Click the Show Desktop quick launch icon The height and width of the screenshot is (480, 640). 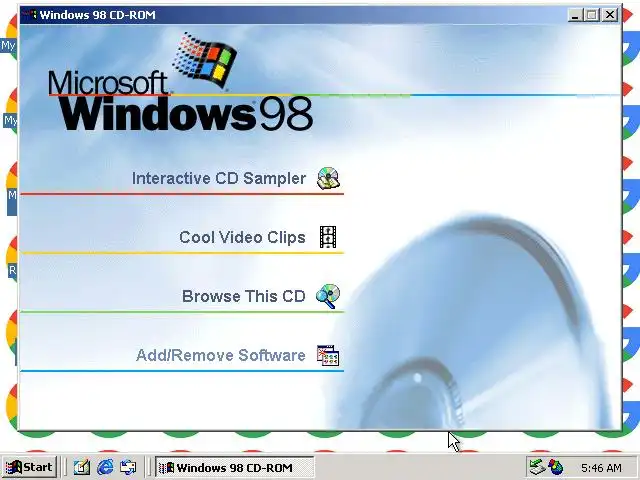point(82,467)
